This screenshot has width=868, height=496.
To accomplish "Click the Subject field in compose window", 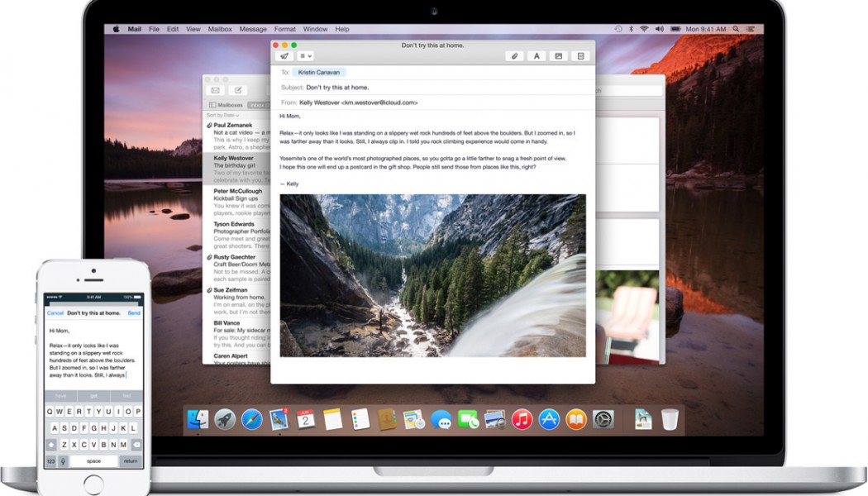I will pos(446,87).
